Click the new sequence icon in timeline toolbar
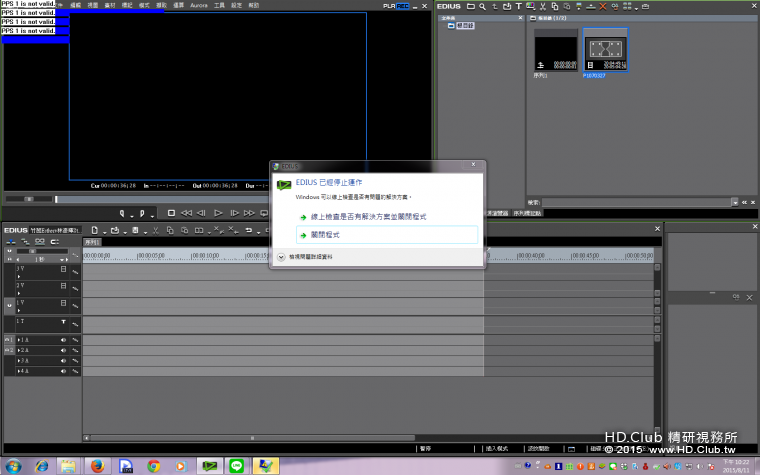760x475 pixels. [93, 230]
